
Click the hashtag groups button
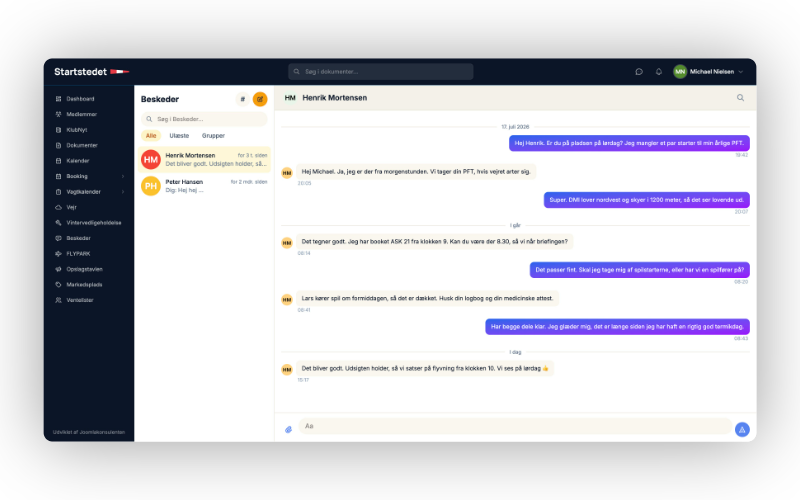point(242,99)
